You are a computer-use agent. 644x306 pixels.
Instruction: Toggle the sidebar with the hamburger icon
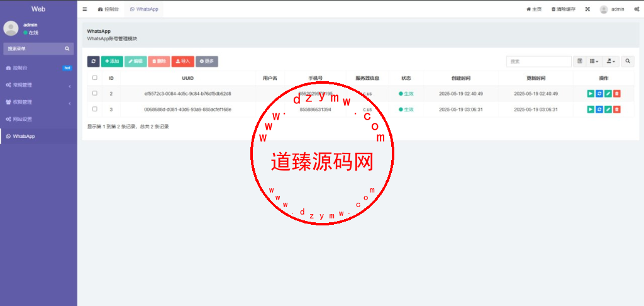85,9
